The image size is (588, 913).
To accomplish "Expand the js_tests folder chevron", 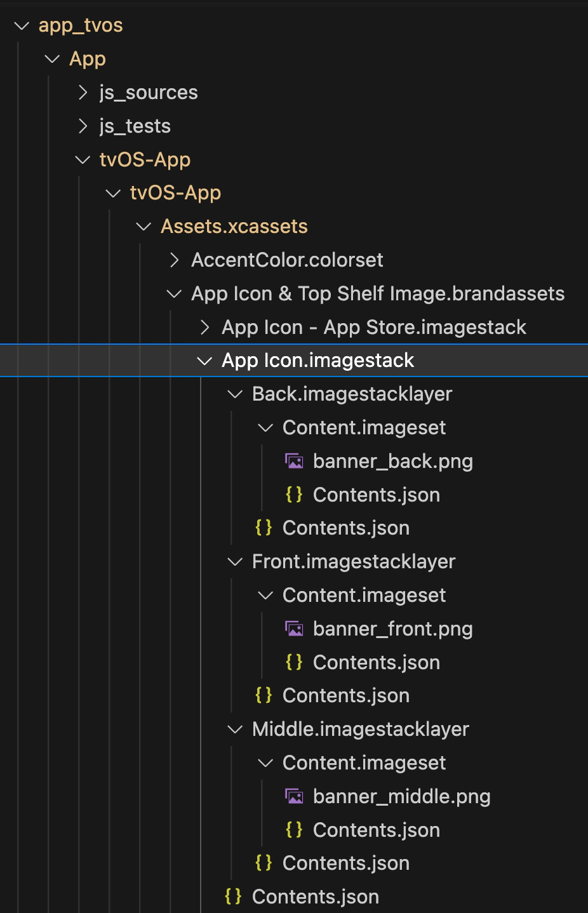I will point(83,126).
